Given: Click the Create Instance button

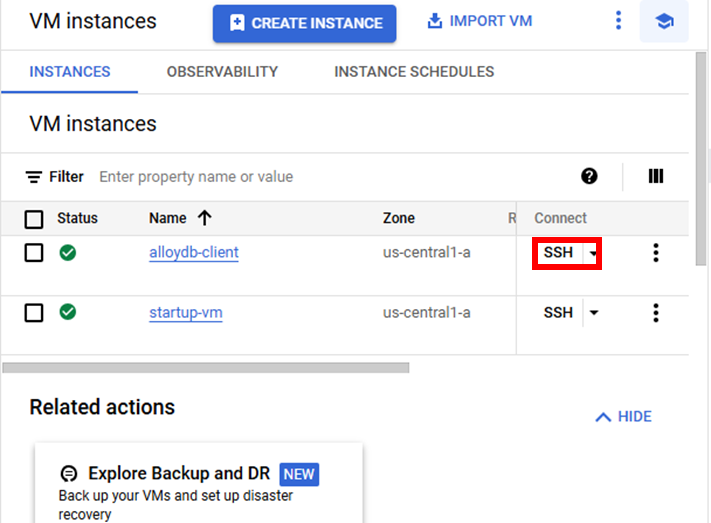Looking at the screenshot, I should (304, 23).
